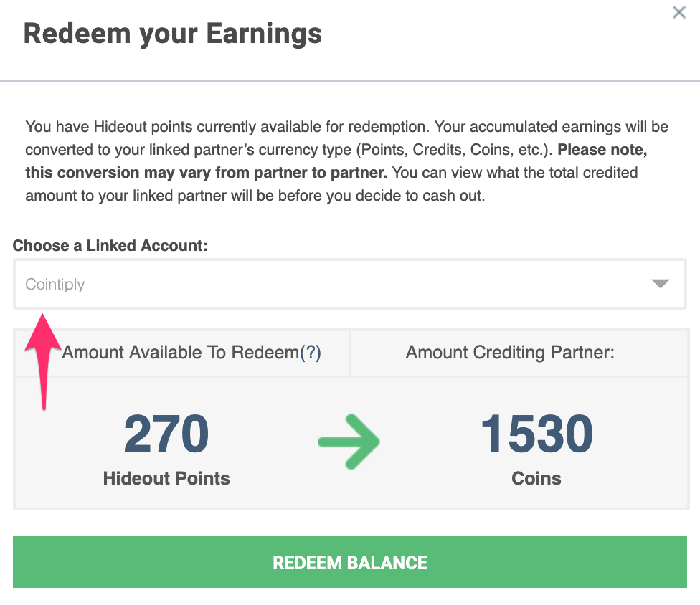Viewport: 700px width, 605px height.
Task: Click the 270 Hideout Points value
Action: pyautogui.click(x=166, y=433)
